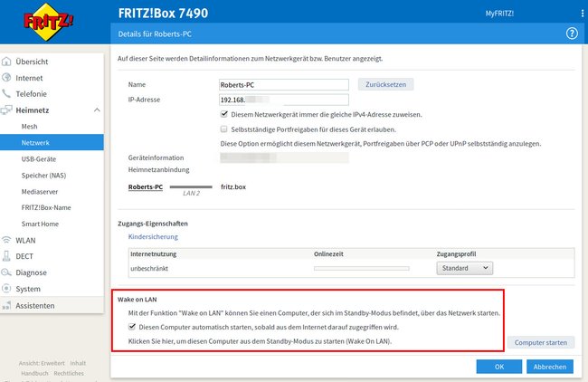Toggle always assign same IPv4 address checkbox
This screenshot has width=588, height=382.
coord(223,114)
